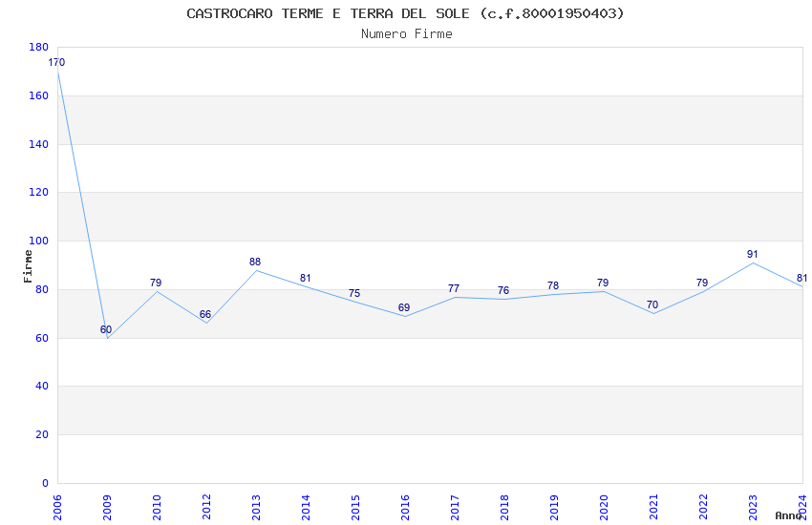The height and width of the screenshot is (525, 812).
Task: Click the y-axis value 20
Action: coord(42,434)
